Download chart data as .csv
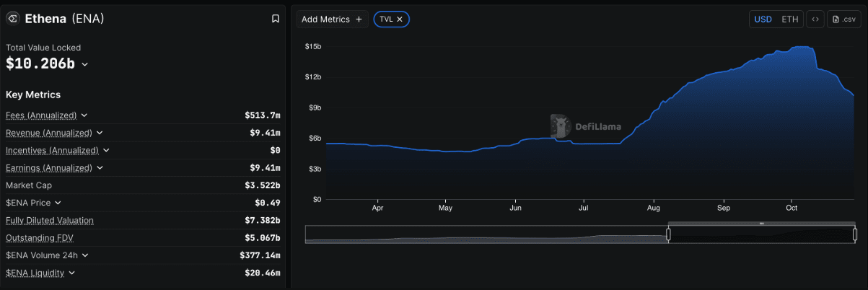 [x=844, y=19]
